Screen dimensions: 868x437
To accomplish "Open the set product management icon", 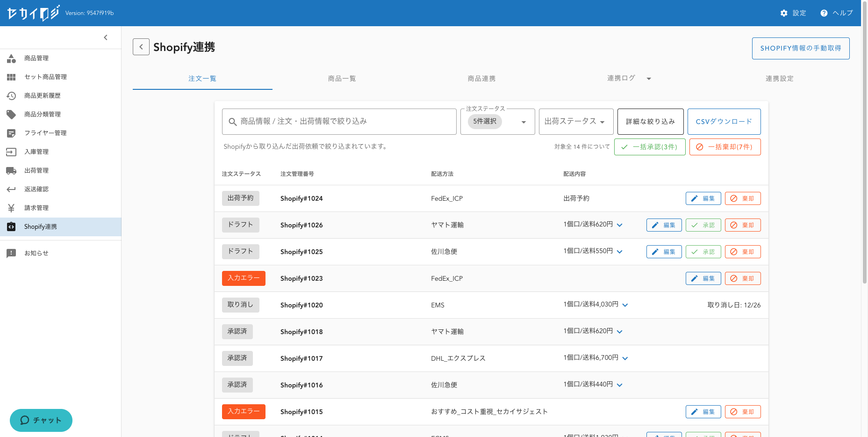I will tap(11, 77).
